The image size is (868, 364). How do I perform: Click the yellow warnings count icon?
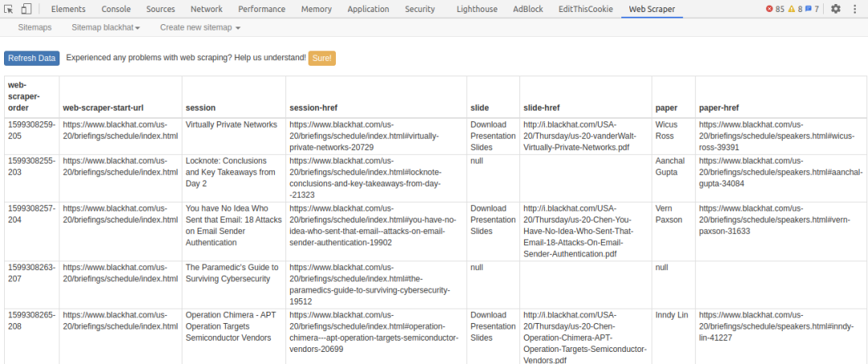[x=790, y=9]
